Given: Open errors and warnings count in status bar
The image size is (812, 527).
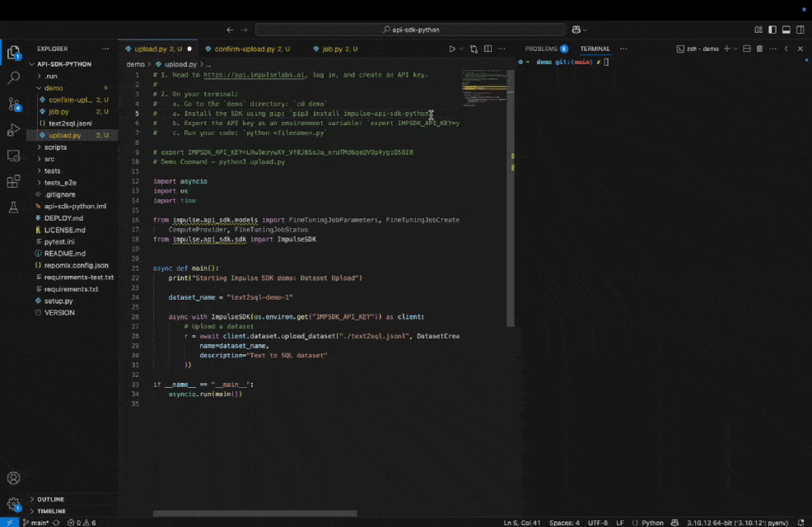Looking at the screenshot, I should click(82, 523).
